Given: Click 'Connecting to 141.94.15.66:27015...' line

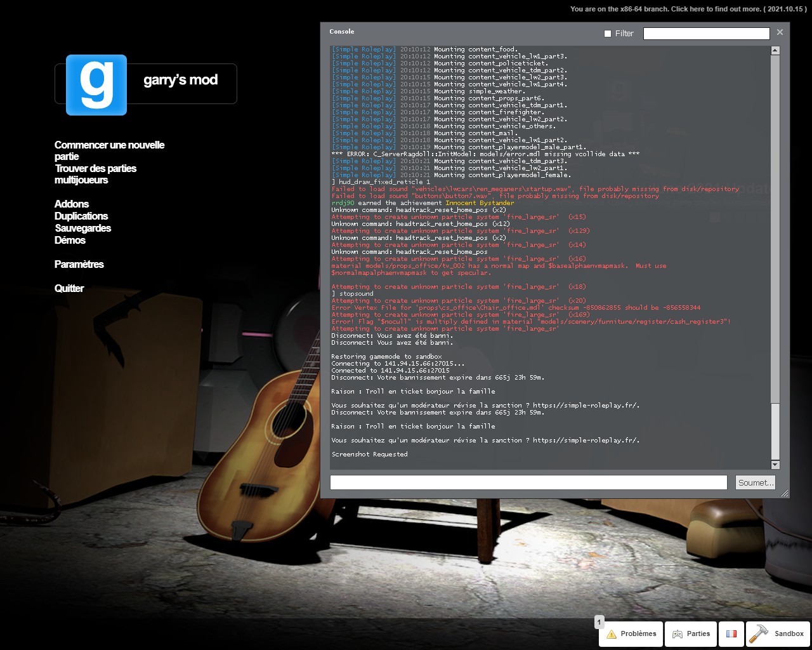Looking at the screenshot, I should pos(398,364).
